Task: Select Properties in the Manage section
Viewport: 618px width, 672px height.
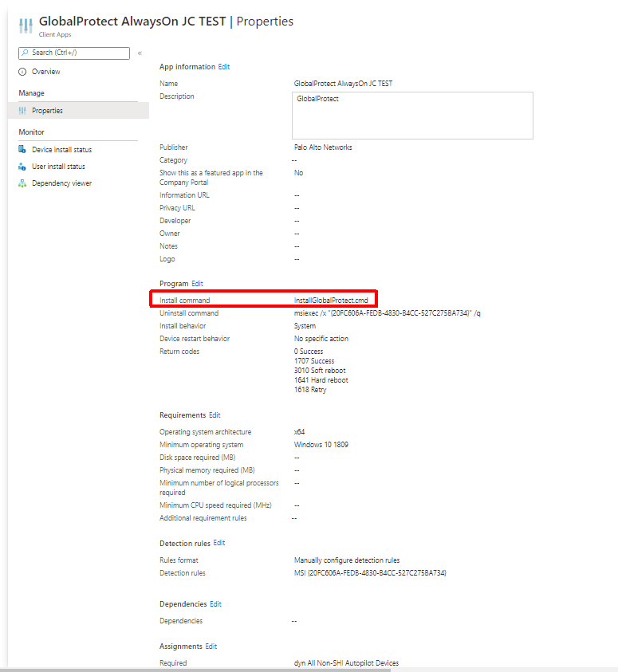Action: pos(78,111)
